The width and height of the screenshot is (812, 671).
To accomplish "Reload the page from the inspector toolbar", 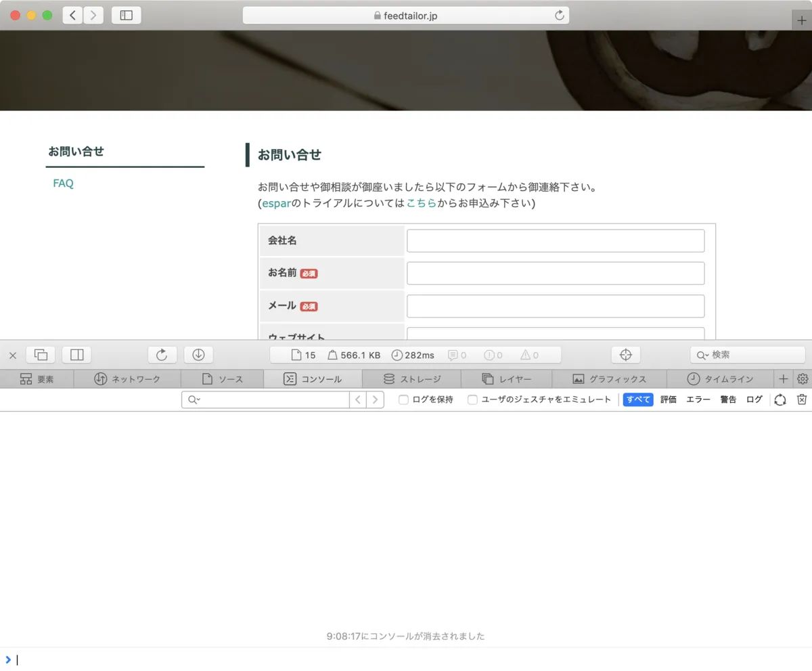I will [162, 355].
